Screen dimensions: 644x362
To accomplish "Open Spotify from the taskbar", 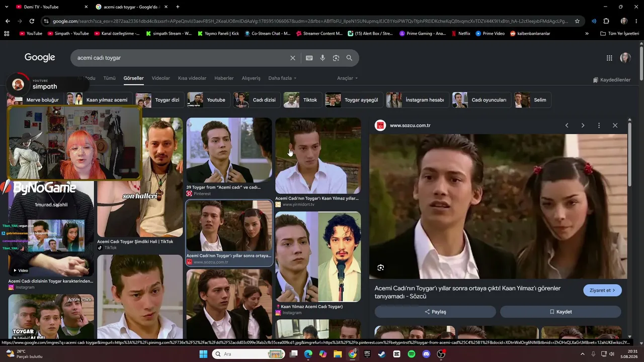I will [412, 354].
